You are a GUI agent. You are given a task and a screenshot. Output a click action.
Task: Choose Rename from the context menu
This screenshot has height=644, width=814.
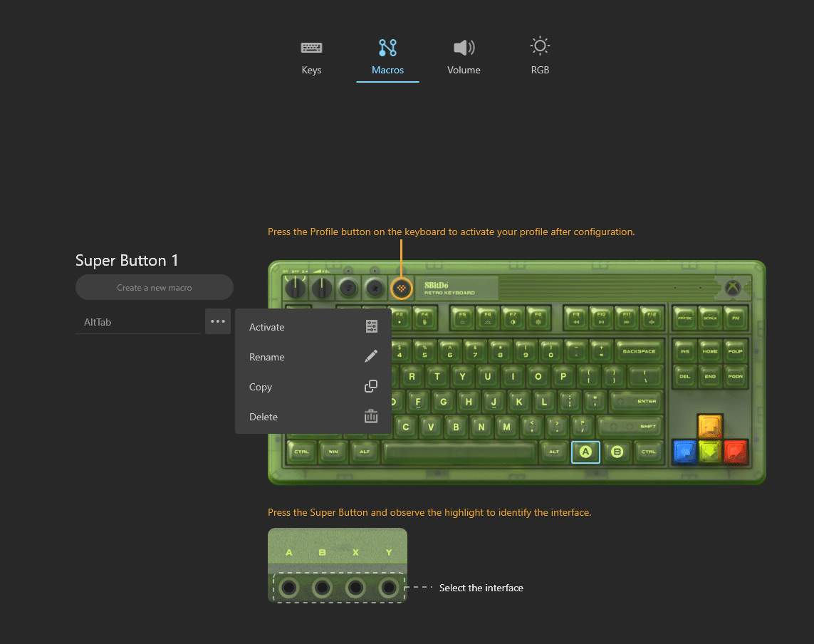[x=313, y=357]
